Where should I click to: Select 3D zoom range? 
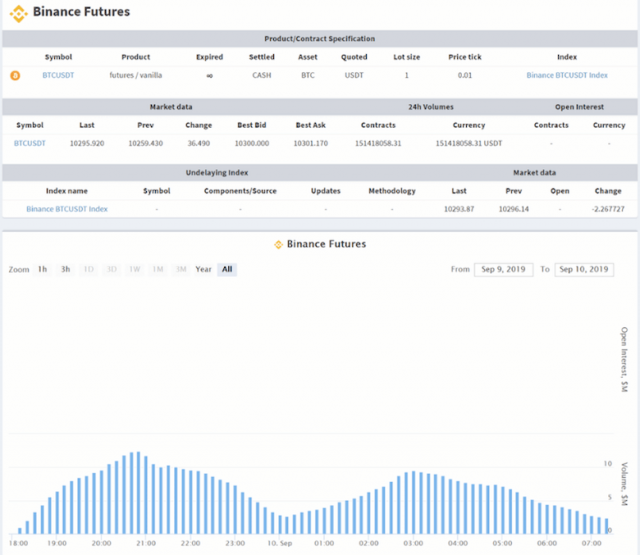(x=111, y=269)
